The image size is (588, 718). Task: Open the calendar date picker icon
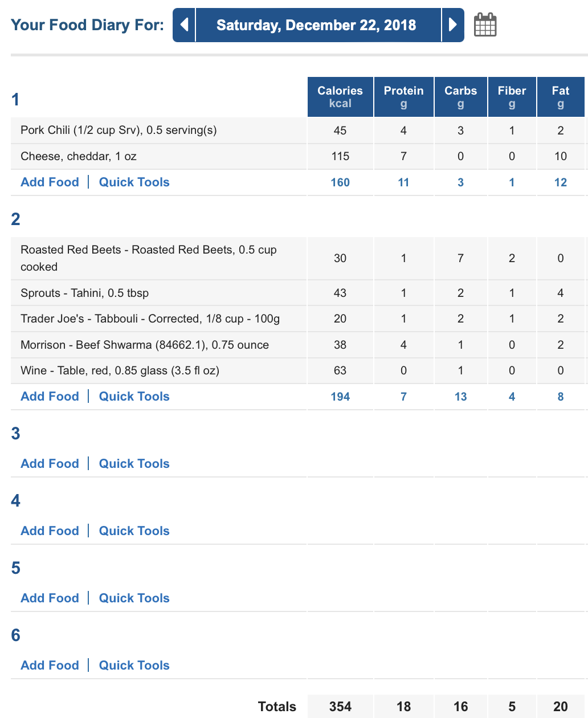485,25
